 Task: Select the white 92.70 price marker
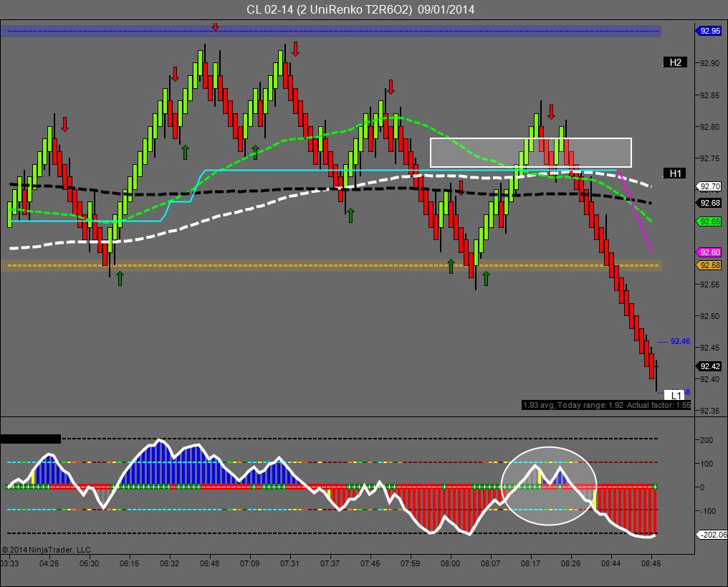coord(709,186)
